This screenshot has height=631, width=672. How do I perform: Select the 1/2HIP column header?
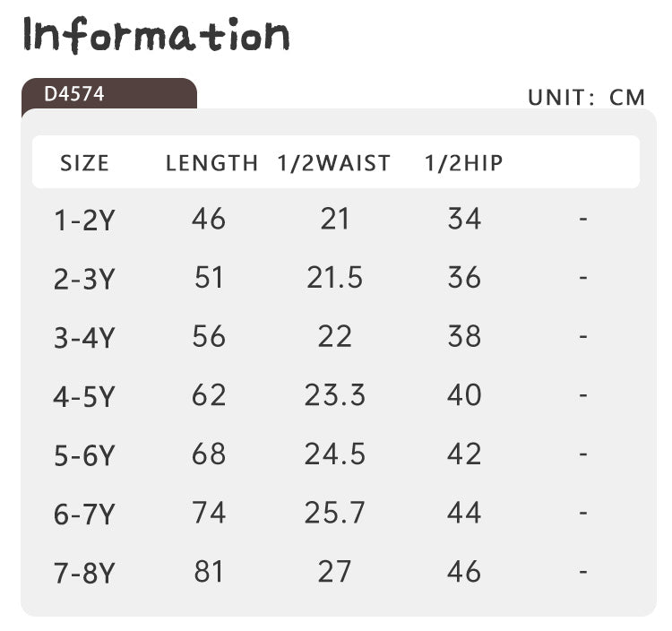463,163
